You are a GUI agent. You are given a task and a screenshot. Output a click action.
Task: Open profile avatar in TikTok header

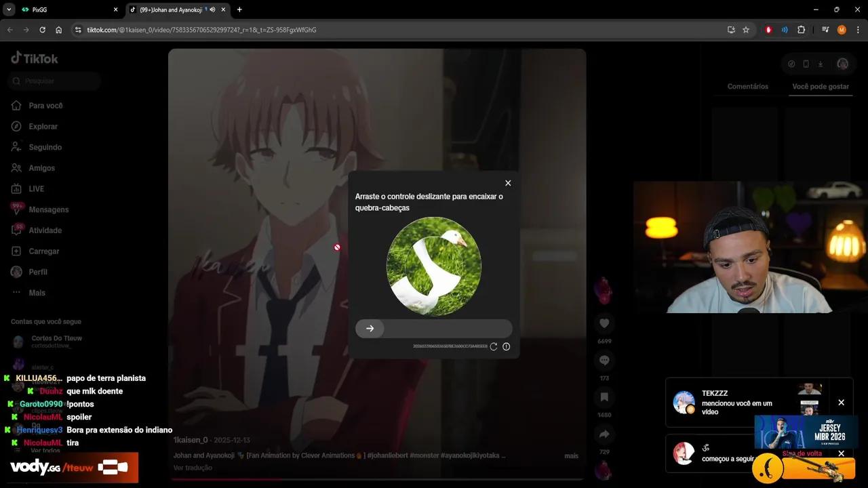(843, 64)
